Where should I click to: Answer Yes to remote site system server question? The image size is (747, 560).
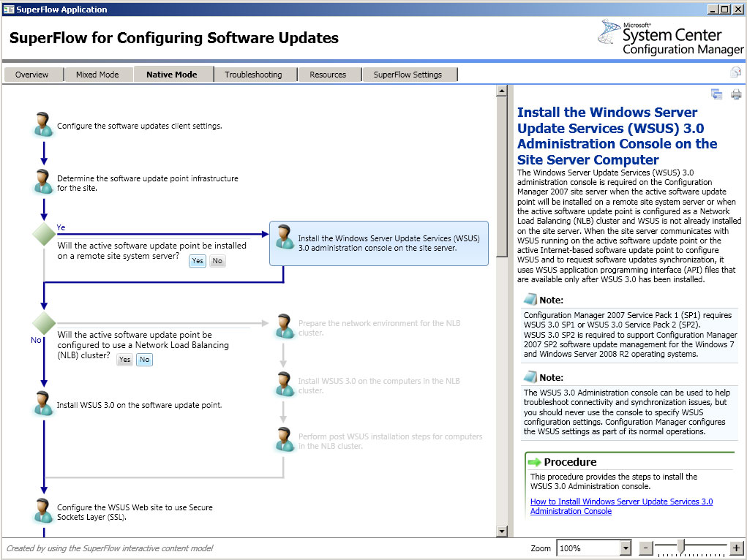tap(198, 261)
